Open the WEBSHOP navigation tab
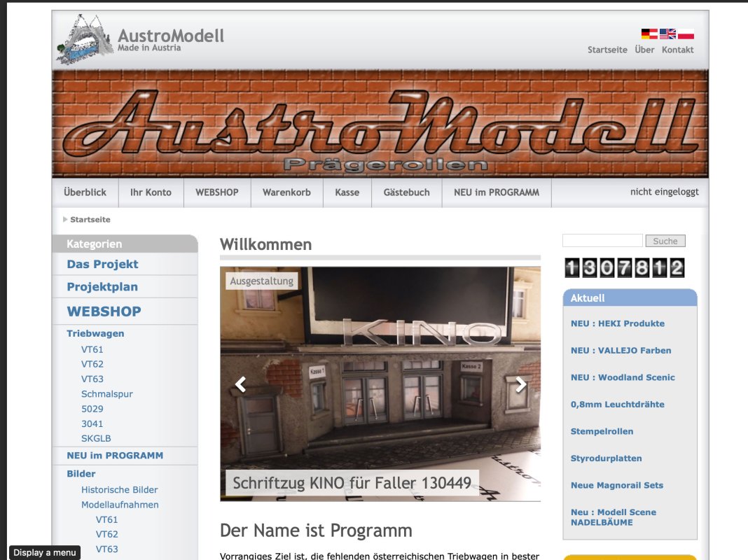The height and width of the screenshot is (560, 748). (x=216, y=192)
